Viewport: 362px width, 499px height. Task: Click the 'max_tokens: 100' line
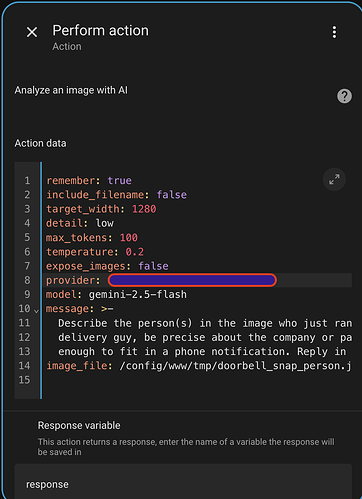[x=92, y=238]
